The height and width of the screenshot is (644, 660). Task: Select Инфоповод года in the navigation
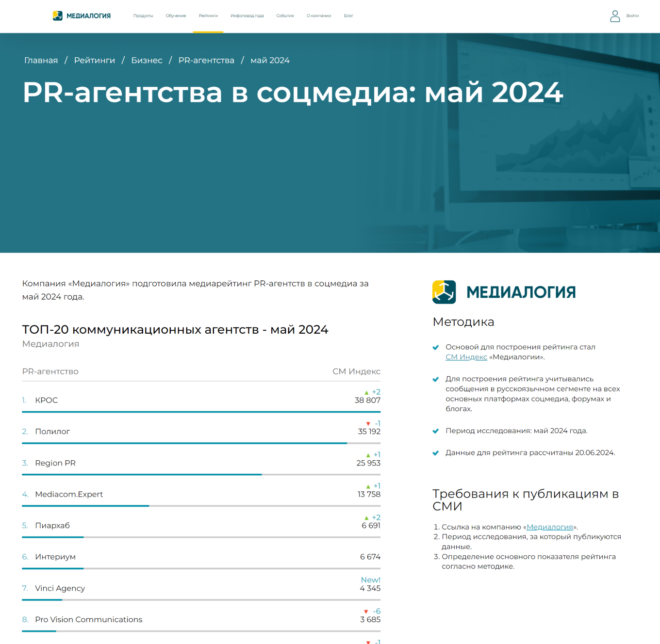[x=247, y=16]
